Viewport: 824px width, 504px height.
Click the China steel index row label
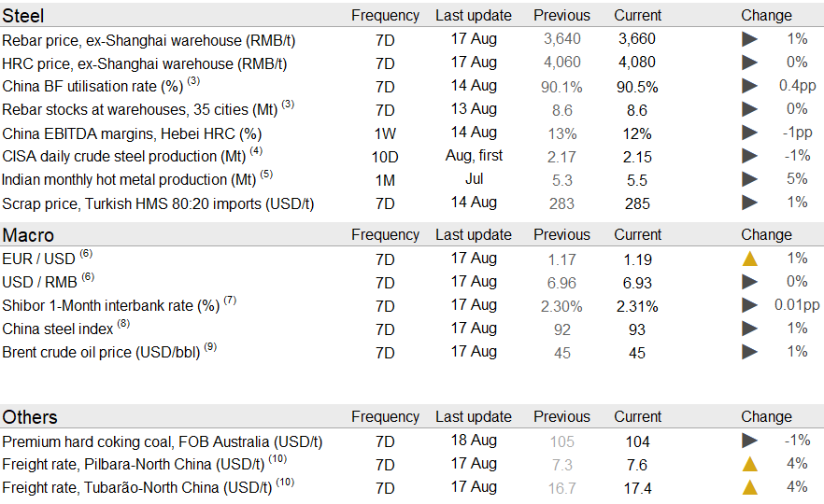pyautogui.click(x=58, y=329)
